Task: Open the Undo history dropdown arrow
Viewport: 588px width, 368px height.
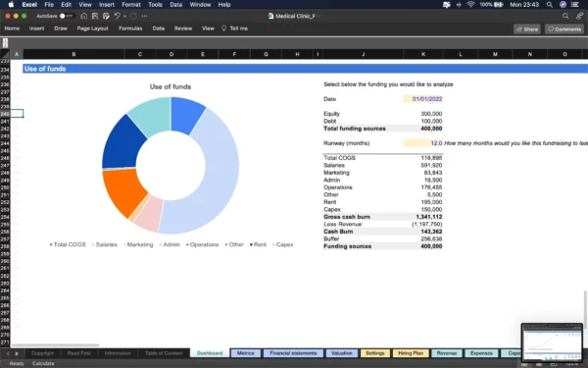Action: click(x=124, y=16)
